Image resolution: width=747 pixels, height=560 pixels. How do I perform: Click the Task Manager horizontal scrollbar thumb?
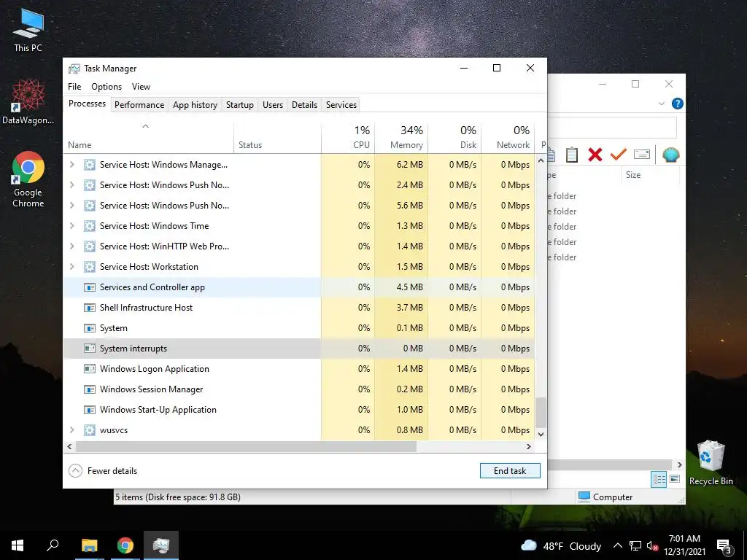246,447
